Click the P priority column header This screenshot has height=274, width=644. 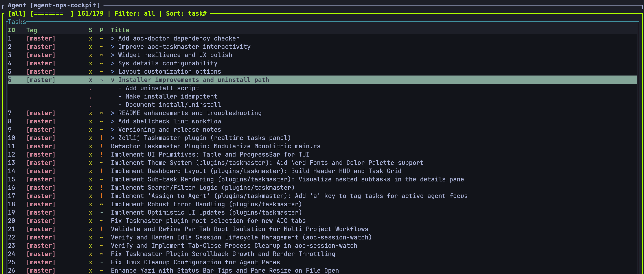[x=101, y=30]
